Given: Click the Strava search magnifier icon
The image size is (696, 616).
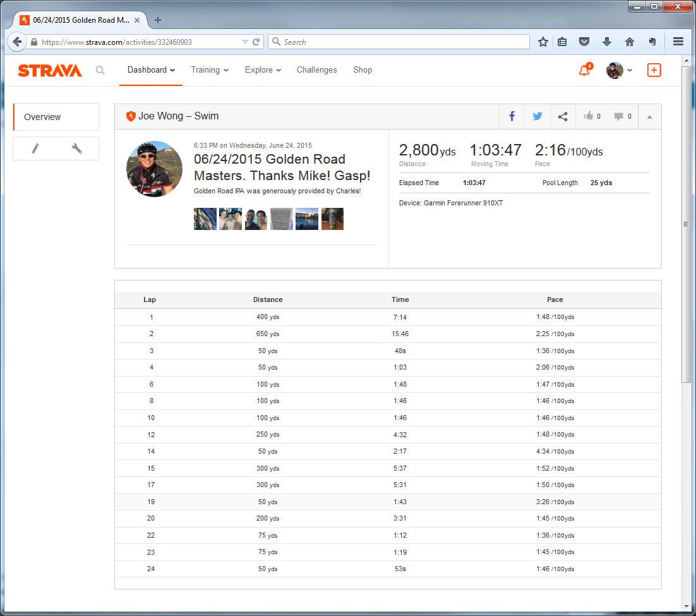Looking at the screenshot, I should pyautogui.click(x=100, y=70).
